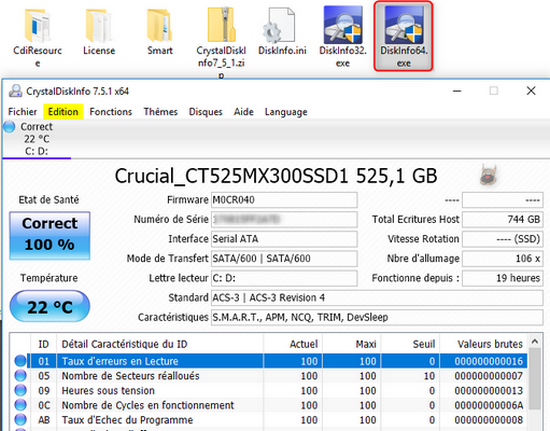
Task: Open the Thèmes menu
Action: click(x=161, y=112)
